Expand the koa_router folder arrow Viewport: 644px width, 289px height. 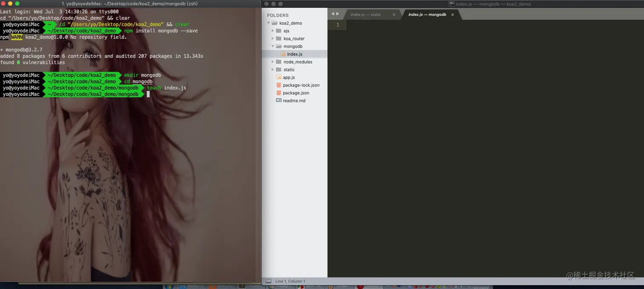coord(273,38)
